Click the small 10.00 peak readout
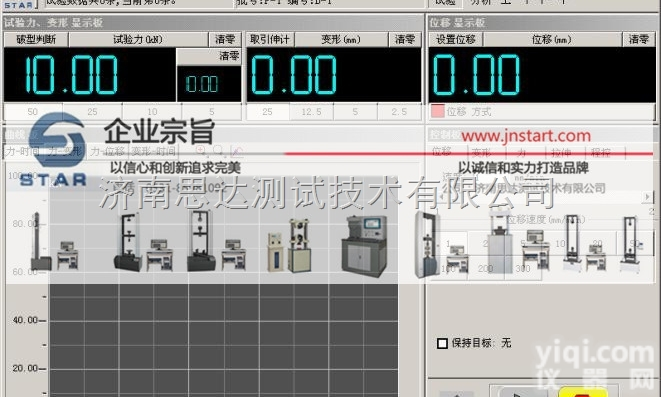 [x=202, y=84]
